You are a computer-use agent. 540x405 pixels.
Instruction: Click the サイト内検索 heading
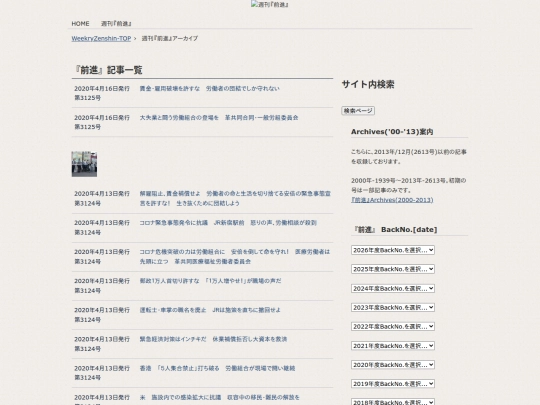tap(368, 84)
